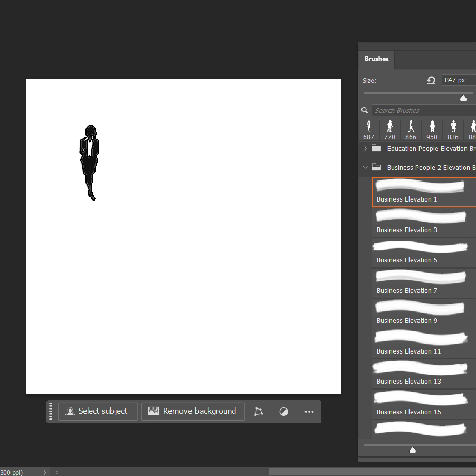Switch to the Brushes panel tab

click(x=376, y=59)
